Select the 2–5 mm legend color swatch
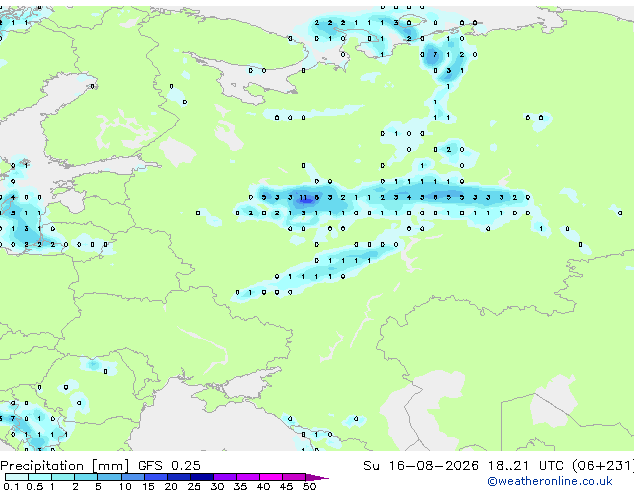 (x=86, y=477)
